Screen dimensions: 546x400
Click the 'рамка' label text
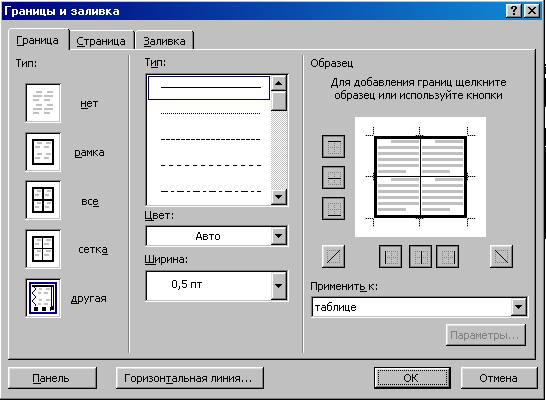[89, 153]
